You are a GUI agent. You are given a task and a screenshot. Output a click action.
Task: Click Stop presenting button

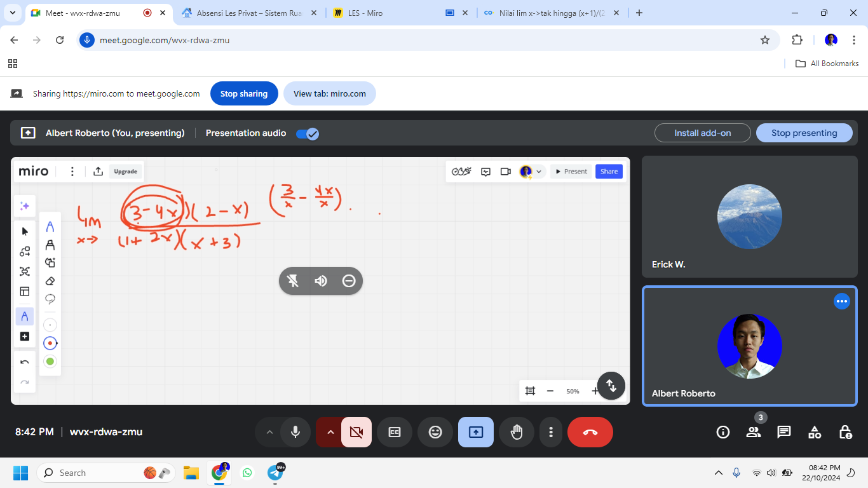click(x=804, y=133)
